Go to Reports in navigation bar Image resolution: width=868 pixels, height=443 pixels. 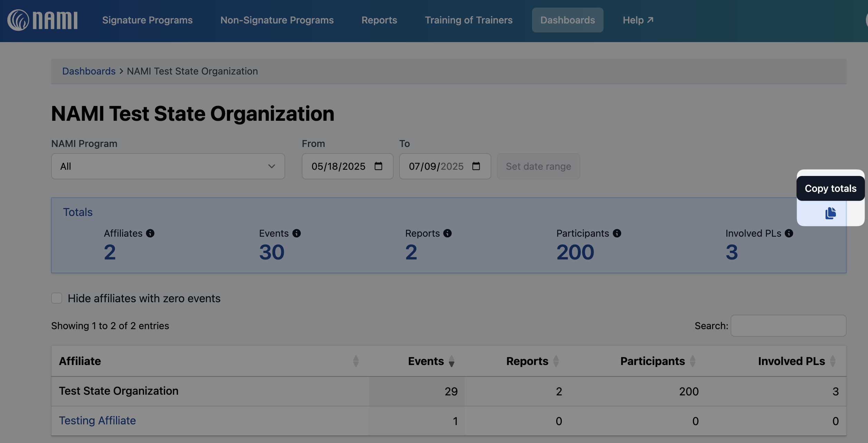tap(379, 20)
